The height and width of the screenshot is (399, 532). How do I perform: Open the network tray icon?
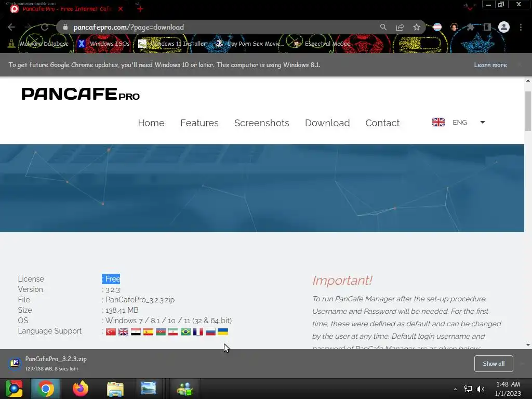[468, 389]
